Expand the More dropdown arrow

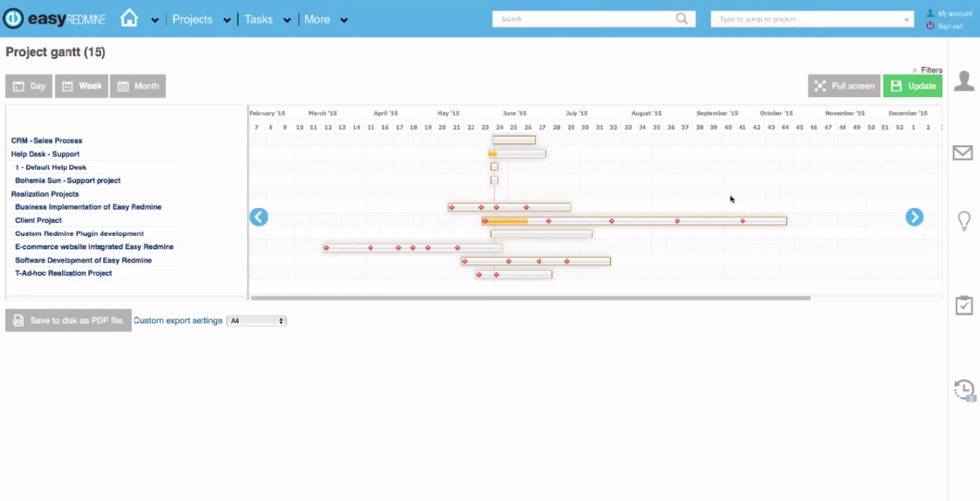tap(344, 20)
